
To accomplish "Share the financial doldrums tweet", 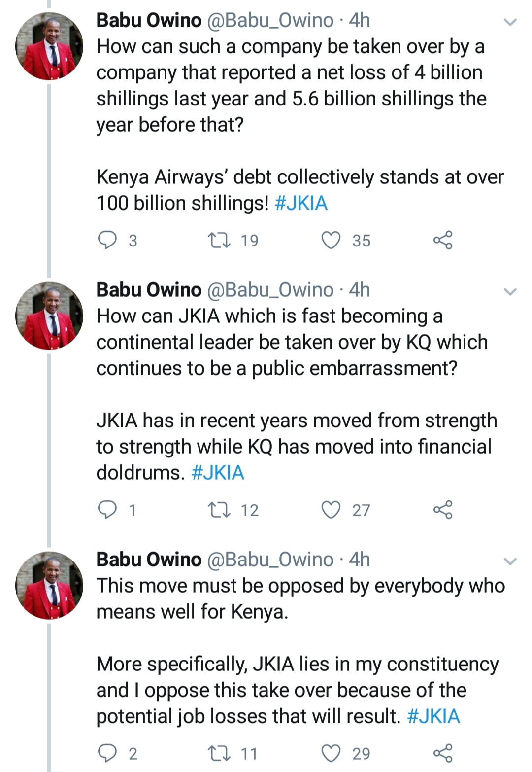I will [442, 510].
